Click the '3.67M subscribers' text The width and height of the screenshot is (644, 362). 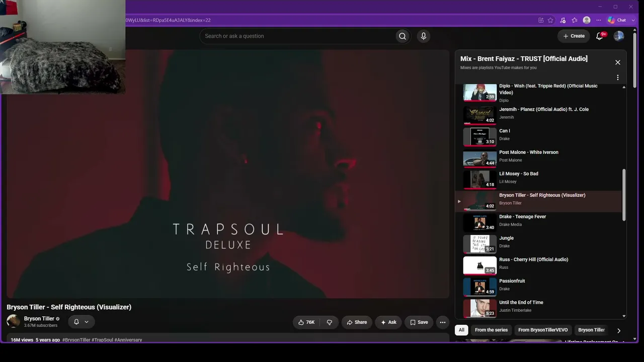point(41,326)
